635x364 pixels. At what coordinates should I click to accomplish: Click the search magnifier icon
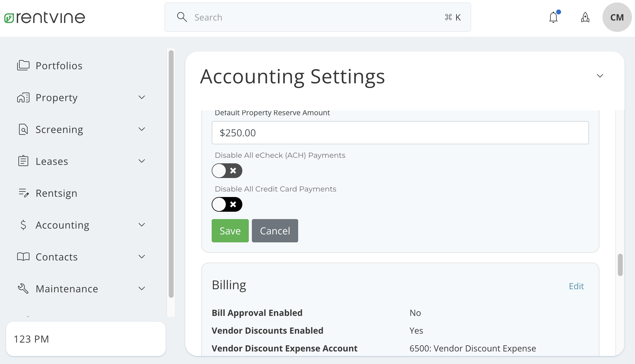(x=182, y=17)
